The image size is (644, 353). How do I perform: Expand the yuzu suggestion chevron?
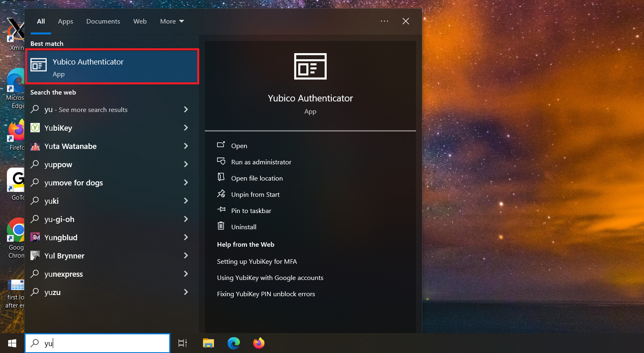coord(186,292)
